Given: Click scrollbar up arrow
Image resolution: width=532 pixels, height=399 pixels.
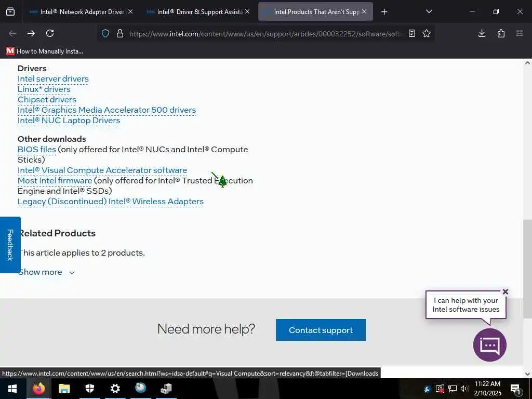Looking at the screenshot, I should pyautogui.click(x=527, y=63).
